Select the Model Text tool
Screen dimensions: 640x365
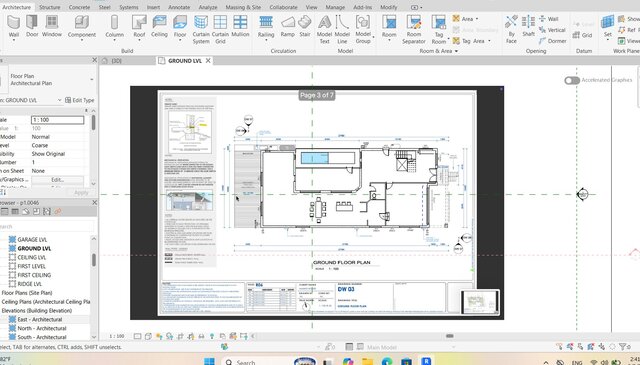click(324, 29)
